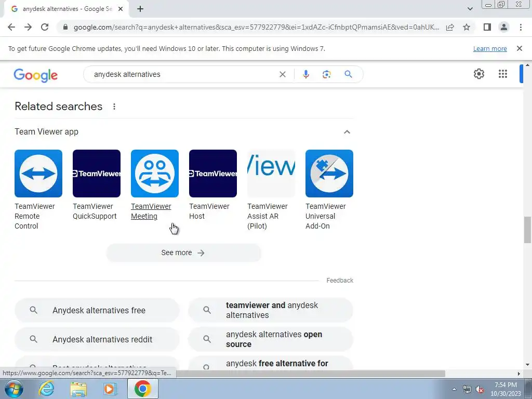532x399 pixels.
Task: Go to Google homepage via logo
Action: [x=36, y=75]
